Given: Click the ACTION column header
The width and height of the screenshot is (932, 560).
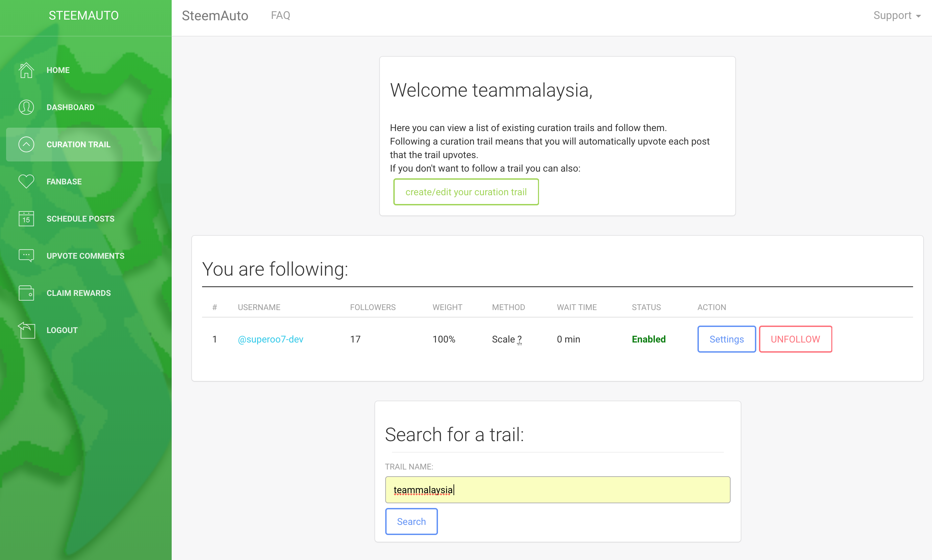Looking at the screenshot, I should [x=712, y=307].
